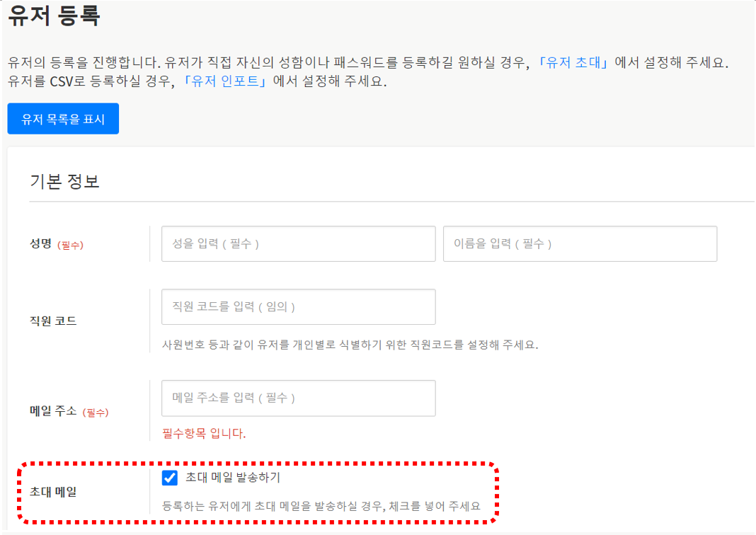Click the red (필수) marker beside 성명
The height and width of the screenshot is (535, 756).
point(71,246)
